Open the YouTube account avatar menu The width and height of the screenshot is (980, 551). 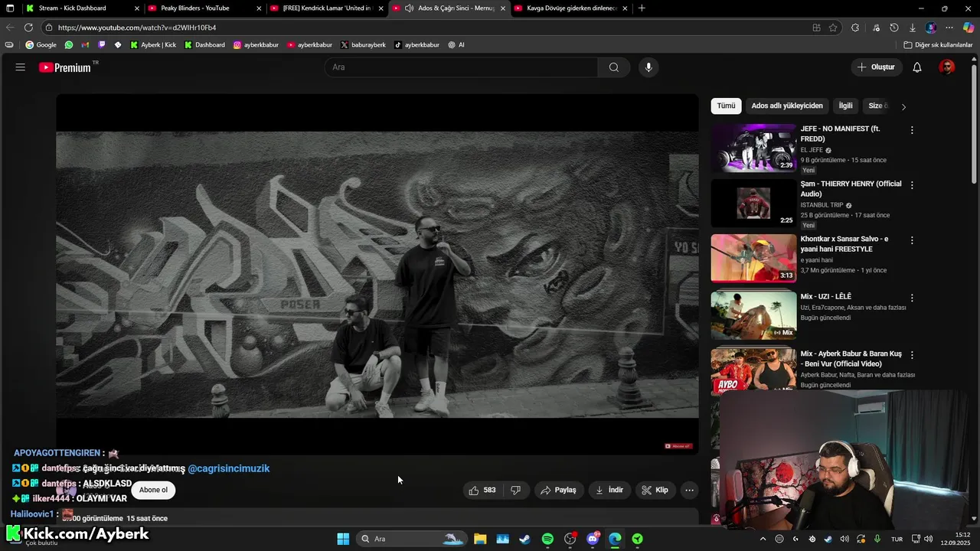(x=947, y=67)
